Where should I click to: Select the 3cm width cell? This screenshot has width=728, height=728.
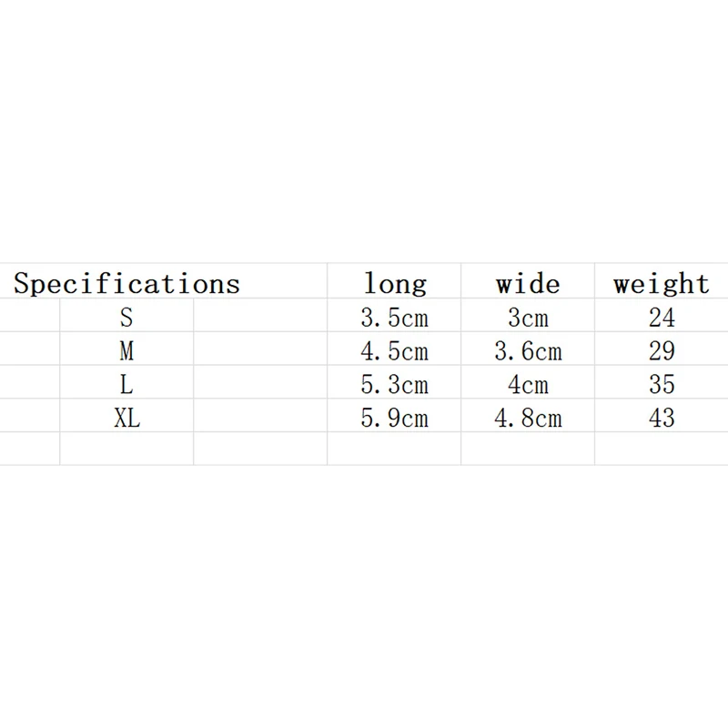click(x=528, y=318)
